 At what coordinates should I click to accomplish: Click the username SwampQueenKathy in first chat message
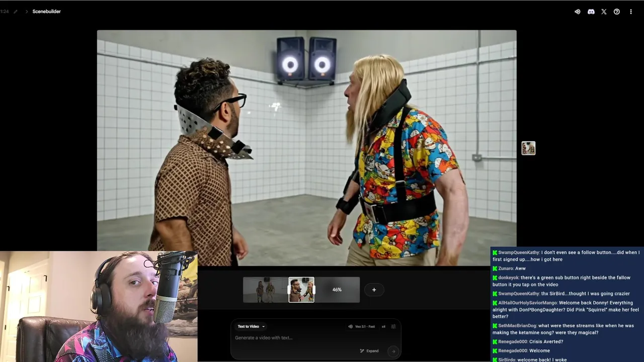click(518, 252)
